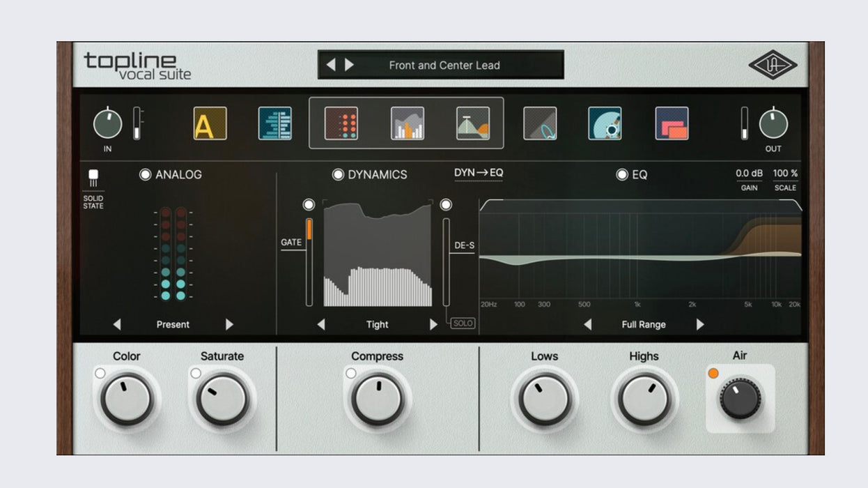Select previous analog type before Present
Screen dimensions: 868x488
point(116,324)
